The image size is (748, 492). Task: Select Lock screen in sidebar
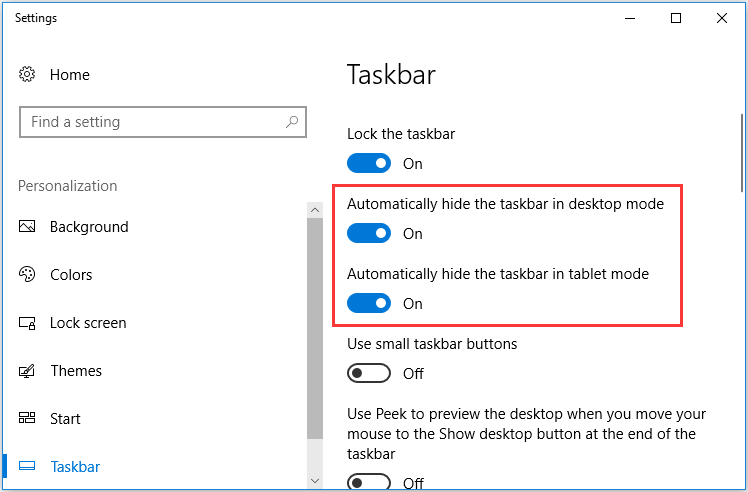coord(88,323)
